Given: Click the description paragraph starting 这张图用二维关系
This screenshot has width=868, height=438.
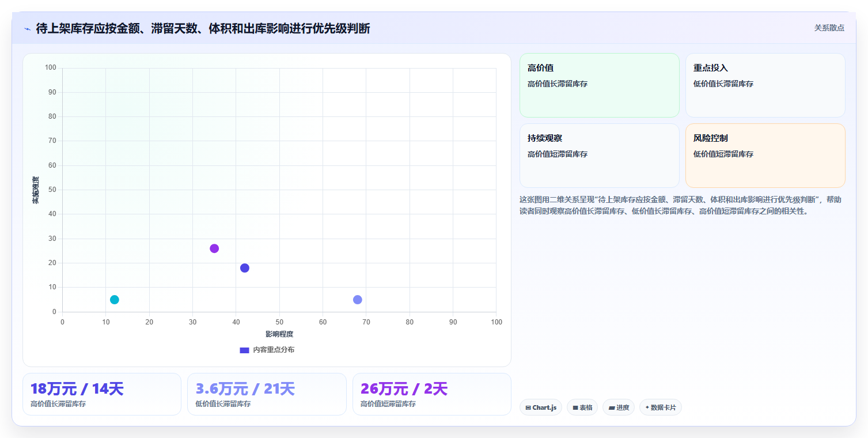Looking at the screenshot, I should click(680, 205).
